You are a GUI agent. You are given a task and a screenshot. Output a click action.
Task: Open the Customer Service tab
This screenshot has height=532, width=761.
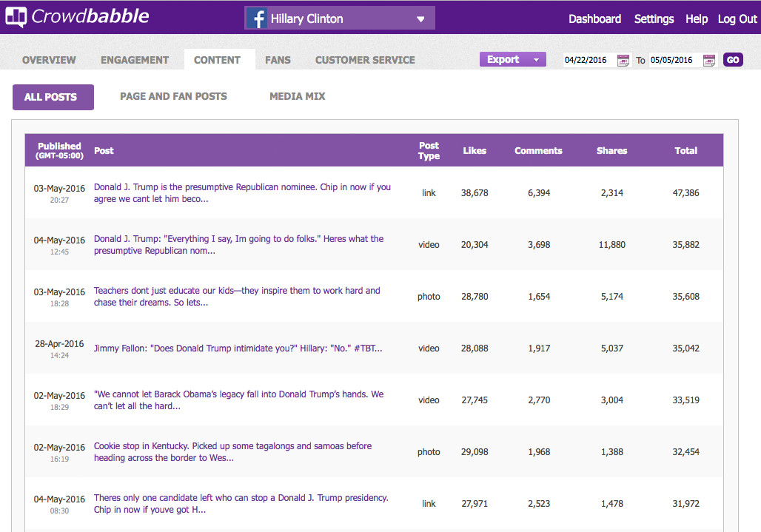[365, 60]
